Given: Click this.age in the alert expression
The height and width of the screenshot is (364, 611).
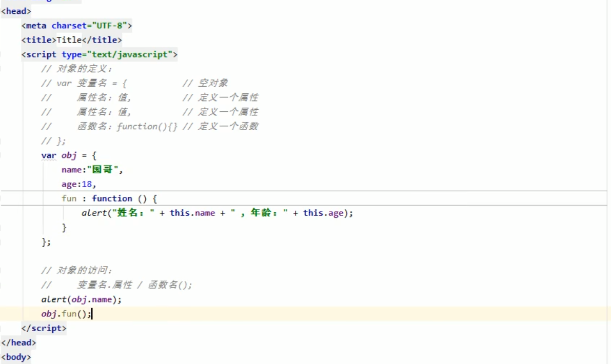Looking at the screenshot, I should coord(323,213).
